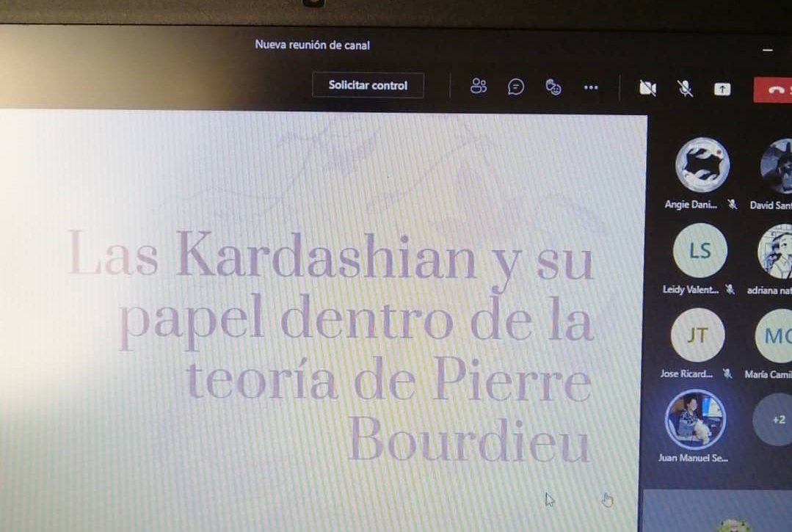Click the muted mic icon beside Angie Dani

(732, 205)
